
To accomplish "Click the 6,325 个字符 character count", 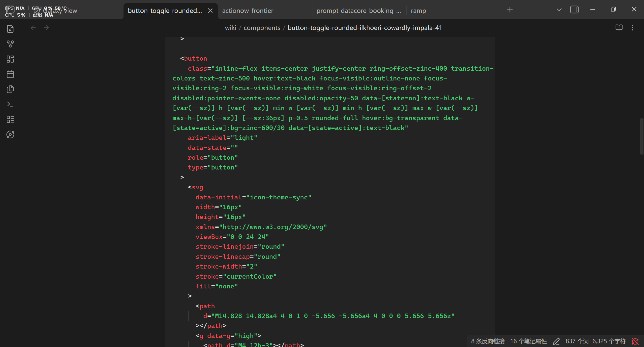I will [609, 341].
